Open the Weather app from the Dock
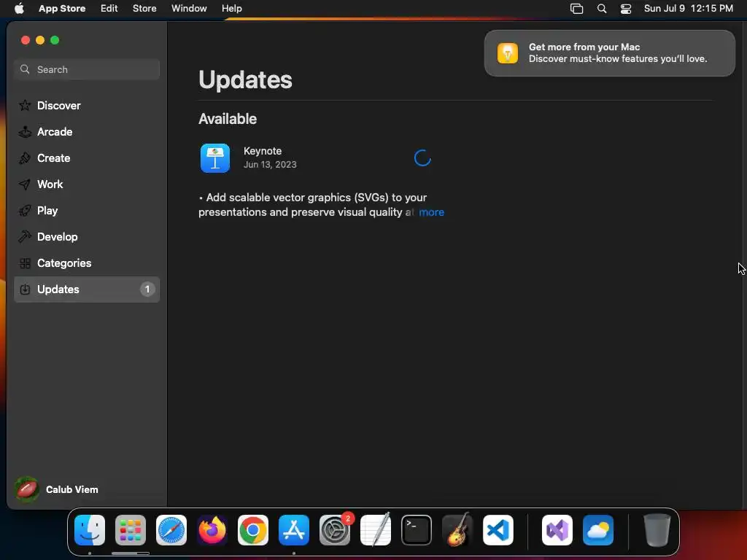 598,530
